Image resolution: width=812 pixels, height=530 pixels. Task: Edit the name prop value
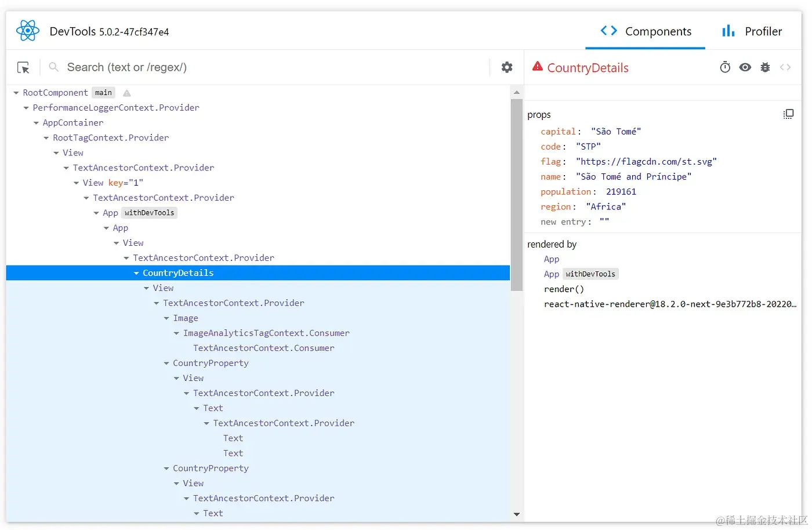pos(633,177)
